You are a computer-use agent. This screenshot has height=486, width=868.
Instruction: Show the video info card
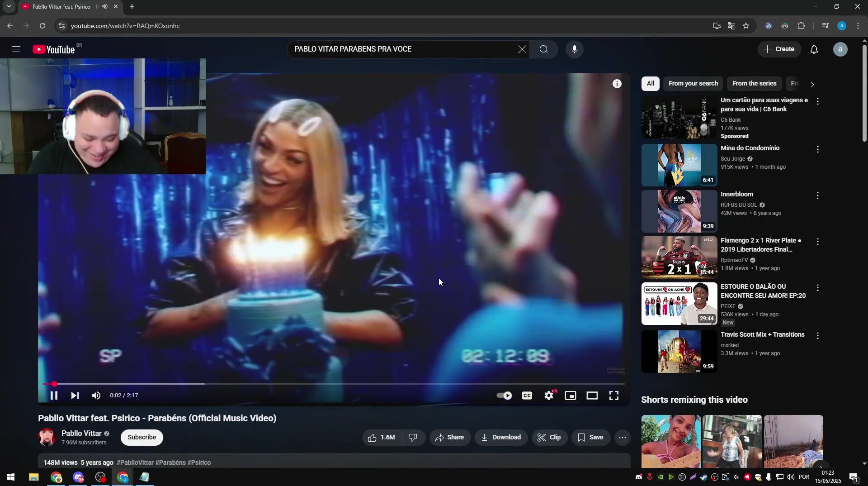click(x=617, y=84)
